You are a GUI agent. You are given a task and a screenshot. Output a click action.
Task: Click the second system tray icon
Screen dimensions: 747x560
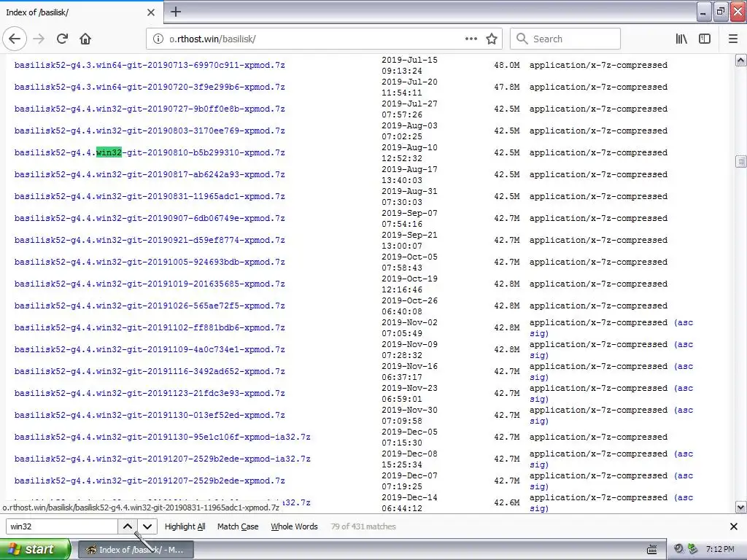click(x=692, y=549)
